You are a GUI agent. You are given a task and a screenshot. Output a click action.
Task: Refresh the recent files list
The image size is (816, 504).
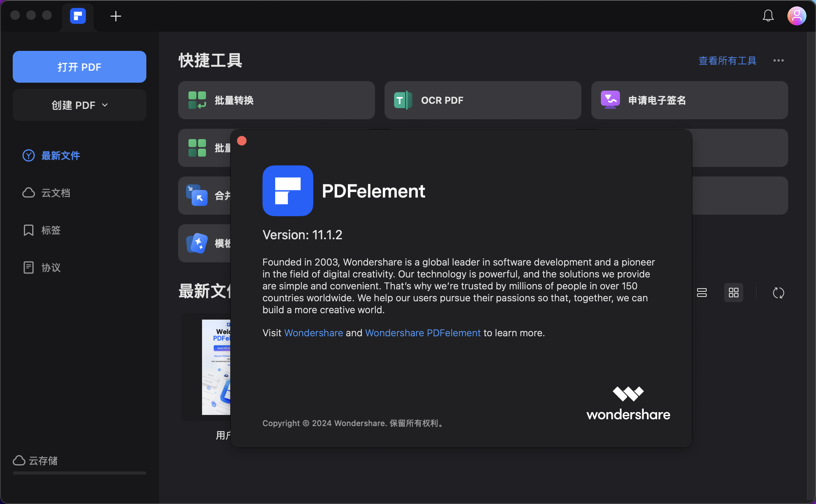tap(779, 293)
